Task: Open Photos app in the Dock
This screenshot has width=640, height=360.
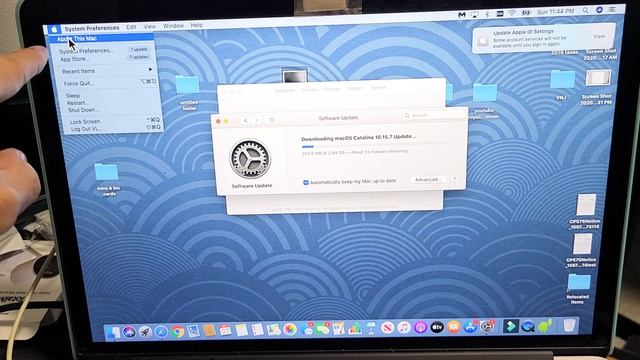Action: tap(290, 329)
